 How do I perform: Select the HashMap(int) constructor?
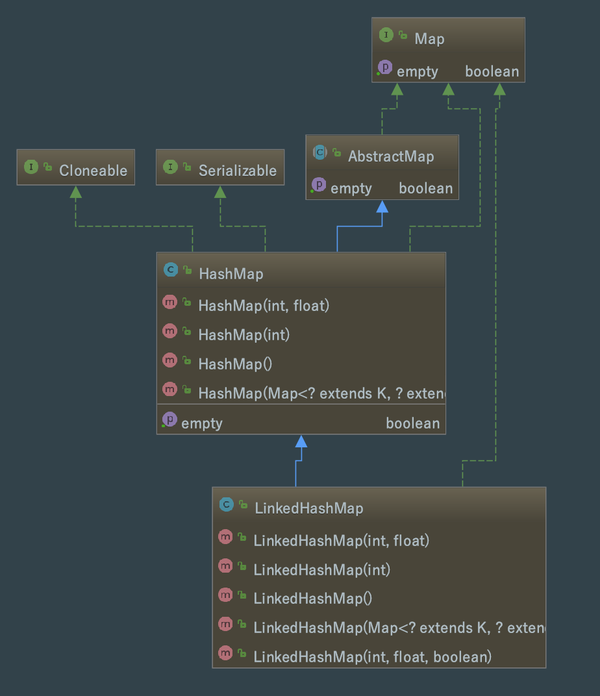(244, 335)
